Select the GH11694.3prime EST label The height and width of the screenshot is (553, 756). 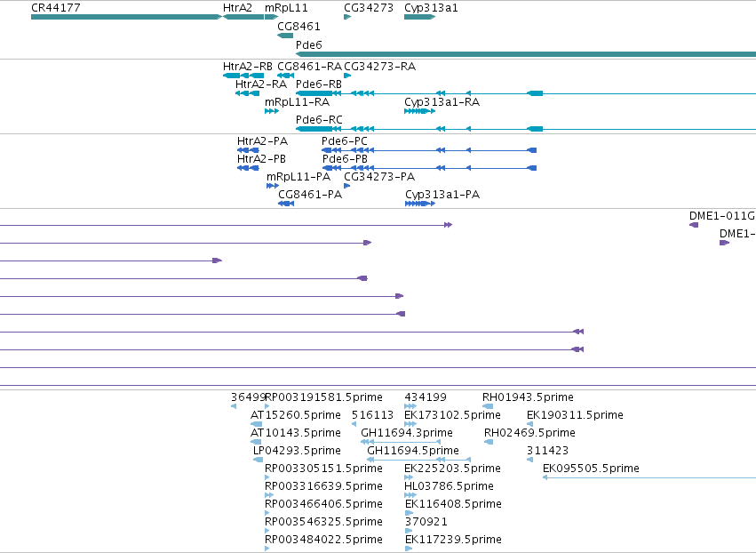click(407, 433)
